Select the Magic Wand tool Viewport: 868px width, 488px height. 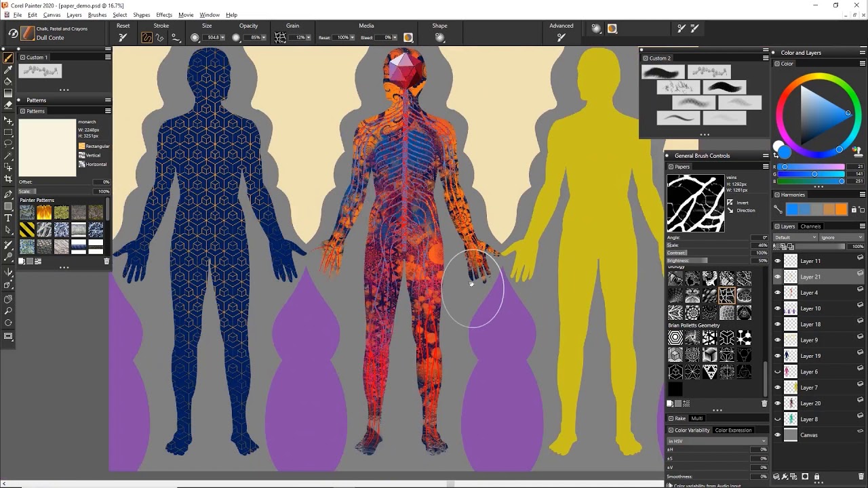click(x=8, y=155)
